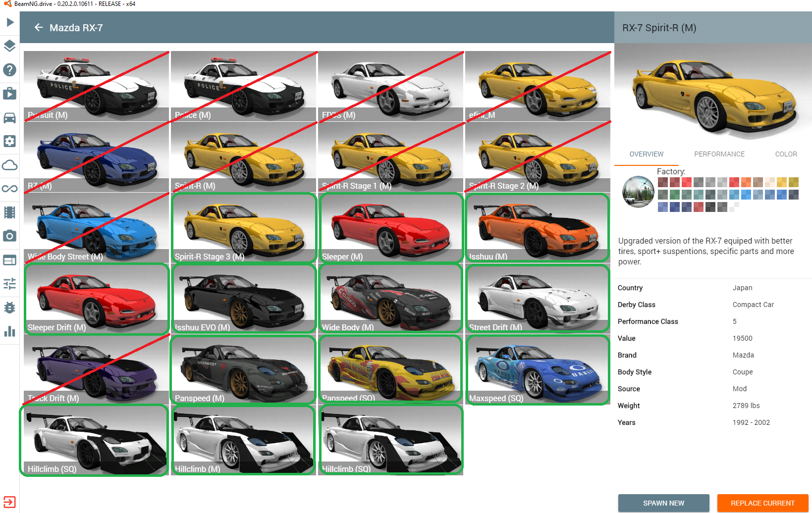Screen dimensions: 812x513
Task: Click the video clip play sidebar icon
Action: tap(10, 94)
